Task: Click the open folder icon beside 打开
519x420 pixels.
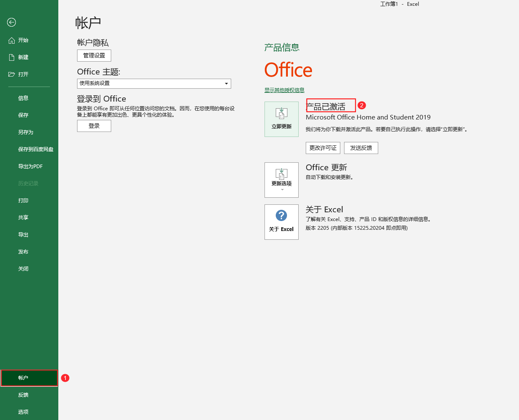Action: 12,75
